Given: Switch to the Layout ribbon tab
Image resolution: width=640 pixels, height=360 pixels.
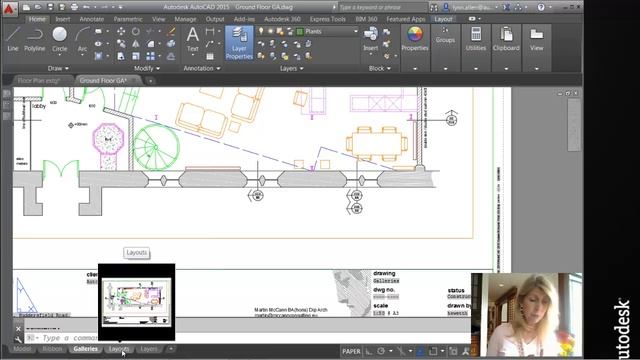Looking at the screenshot, I should (443, 19).
